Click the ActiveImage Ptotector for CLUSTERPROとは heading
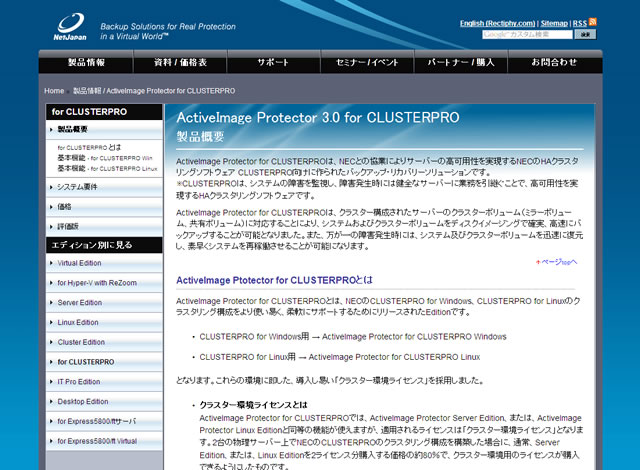 [274, 281]
